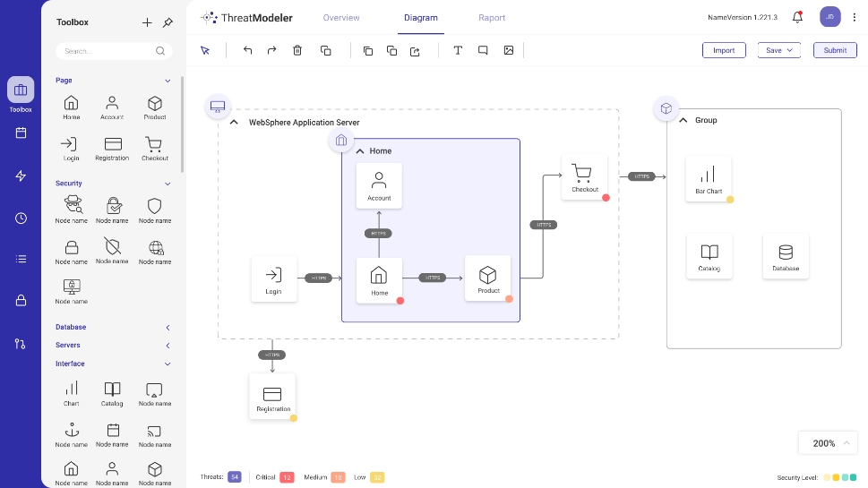868x488 pixels.
Task: Open the 200% zoom level dropdown
Action: [829, 443]
